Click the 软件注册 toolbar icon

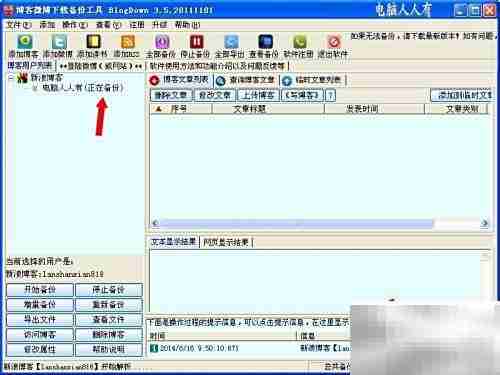pos(300,42)
